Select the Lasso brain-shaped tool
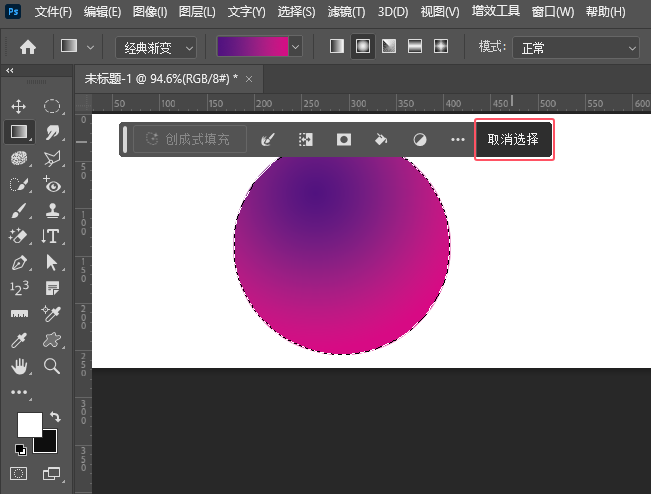This screenshot has width=651, height=494. point(19,159)
